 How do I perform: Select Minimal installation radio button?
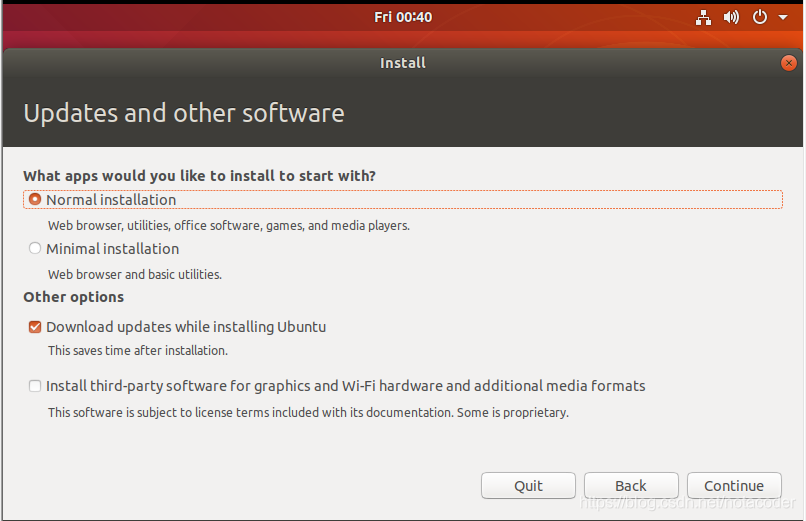click(35, 249)
